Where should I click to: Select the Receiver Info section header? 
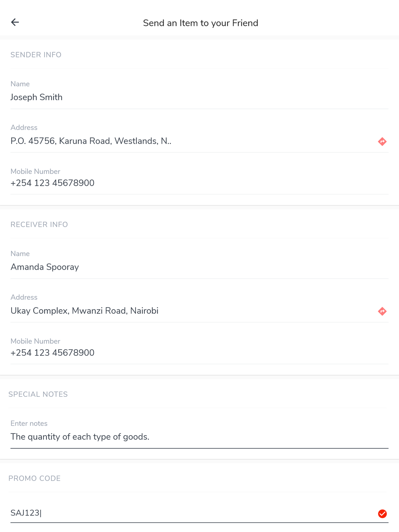pyautogui.click(x=39, y=225)
